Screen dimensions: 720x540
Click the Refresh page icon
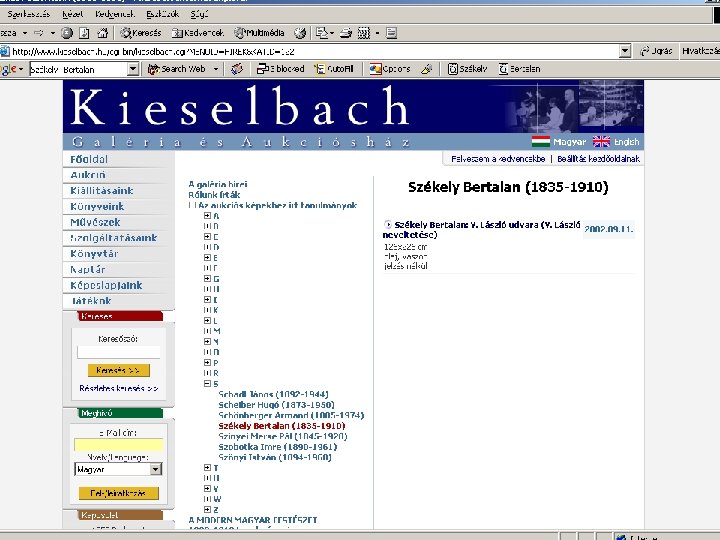point(84,33)
